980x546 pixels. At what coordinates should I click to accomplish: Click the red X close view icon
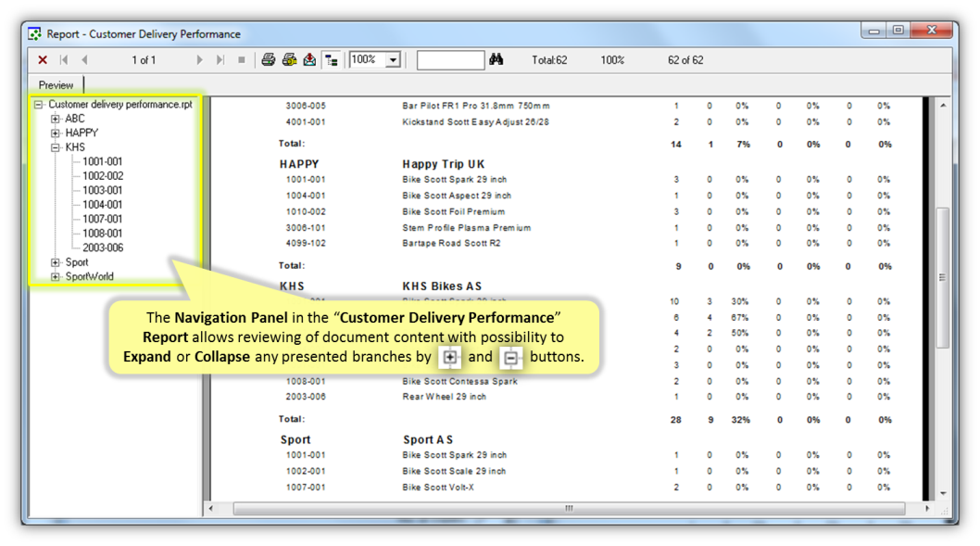(x=43, y=60)
